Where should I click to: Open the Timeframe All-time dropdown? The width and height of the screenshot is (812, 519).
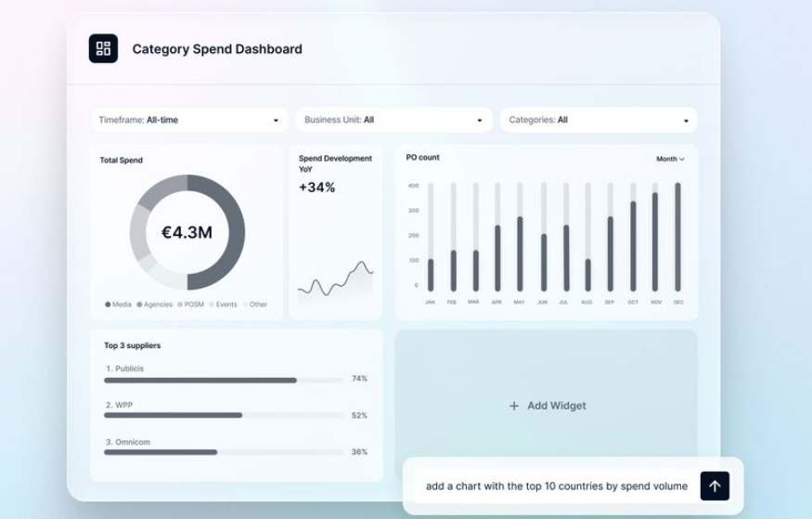pos(189,120)
